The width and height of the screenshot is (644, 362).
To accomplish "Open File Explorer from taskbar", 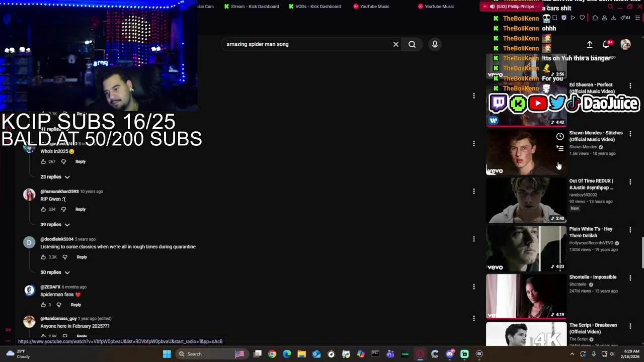I will point(301,354).
